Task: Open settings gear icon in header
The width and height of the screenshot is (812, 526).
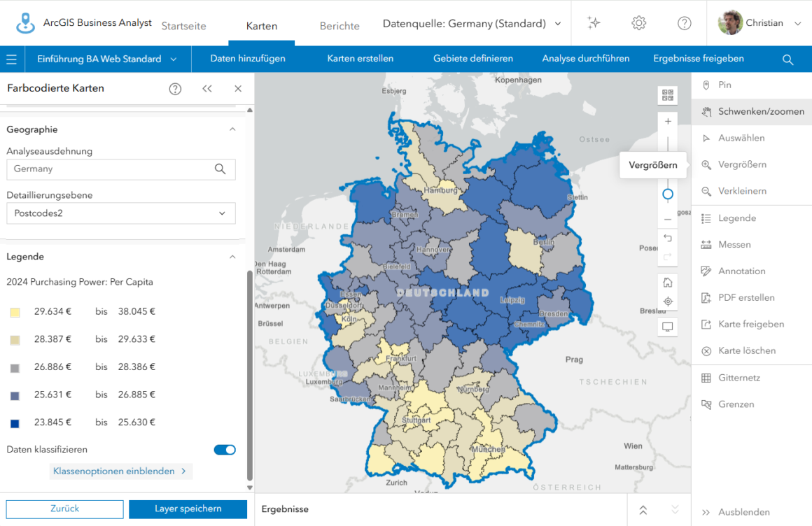Action: point(638,23)
